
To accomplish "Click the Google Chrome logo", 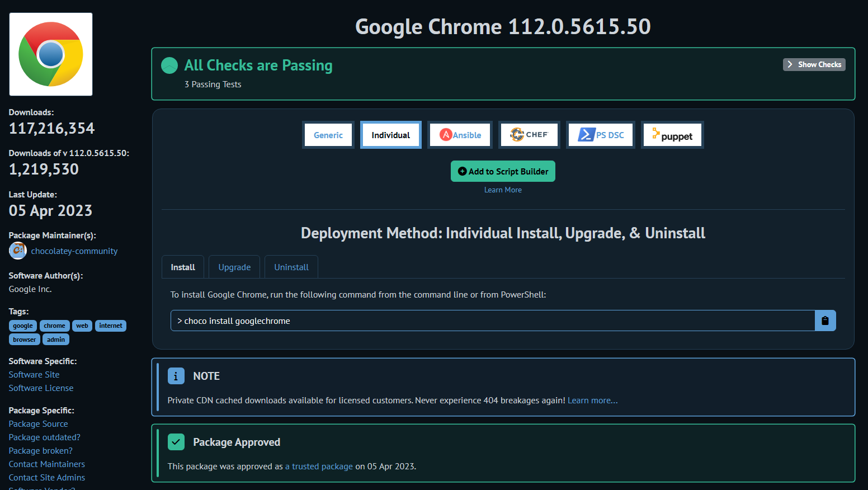I will pyautogui.click(x=50, y=53).
